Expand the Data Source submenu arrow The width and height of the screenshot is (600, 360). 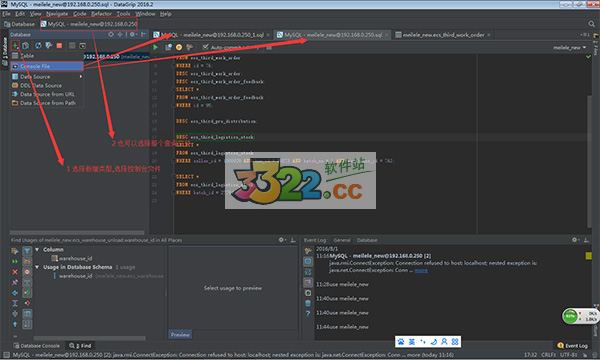[x=81, y=77]
